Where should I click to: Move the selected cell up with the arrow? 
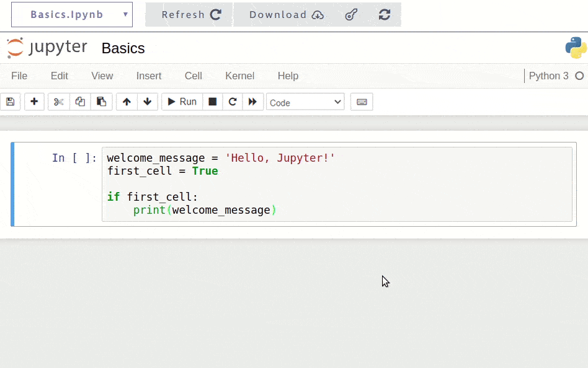(127, 102)
